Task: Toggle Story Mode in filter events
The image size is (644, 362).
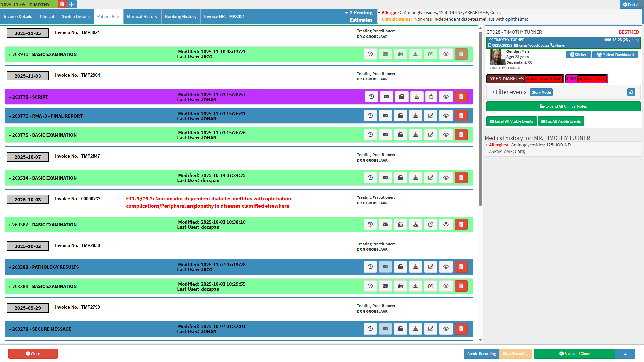Action: click(541, 92)
